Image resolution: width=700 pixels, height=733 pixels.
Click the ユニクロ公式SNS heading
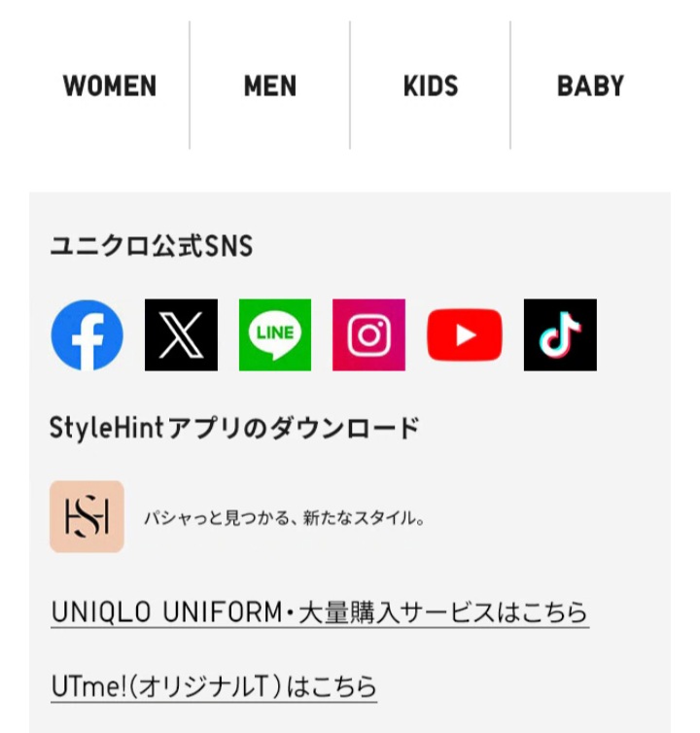(x=152, y=245)
